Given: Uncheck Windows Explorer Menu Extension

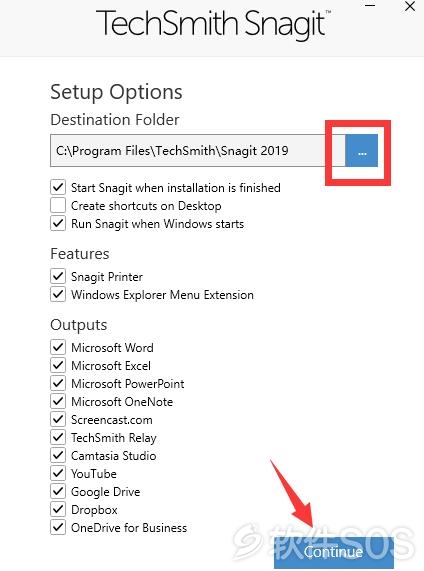Looking at the screenshot, I should (58, 294).
